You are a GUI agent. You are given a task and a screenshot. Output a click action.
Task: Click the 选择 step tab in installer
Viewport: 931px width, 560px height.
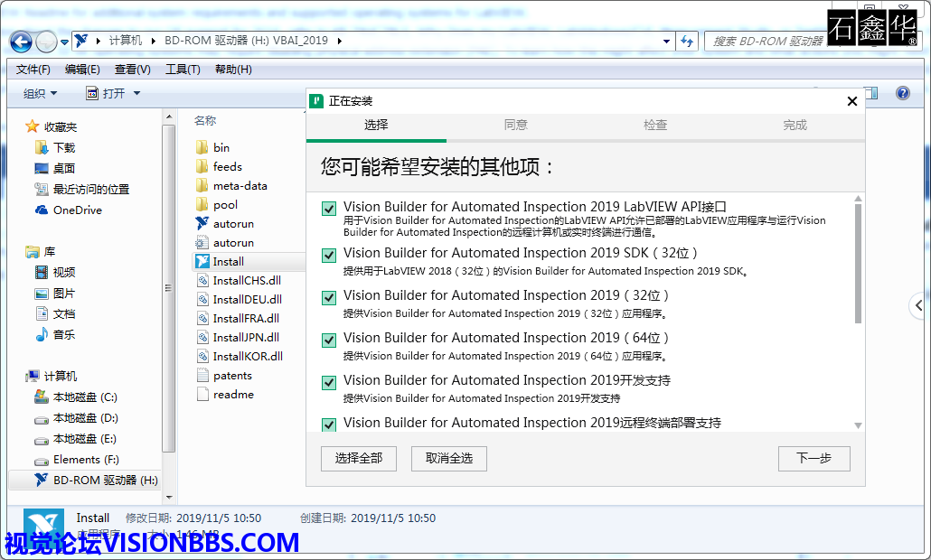376,126
